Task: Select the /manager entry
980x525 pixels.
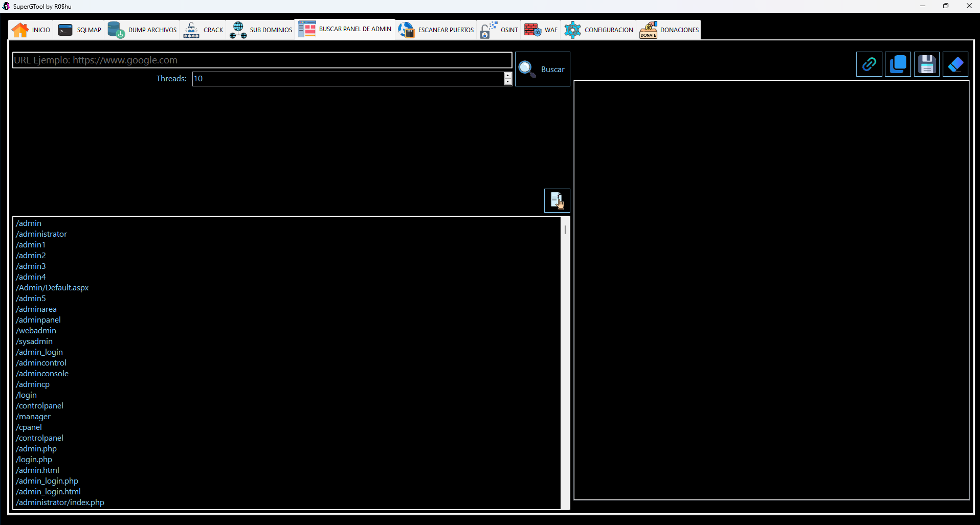Action: [33, 417]
